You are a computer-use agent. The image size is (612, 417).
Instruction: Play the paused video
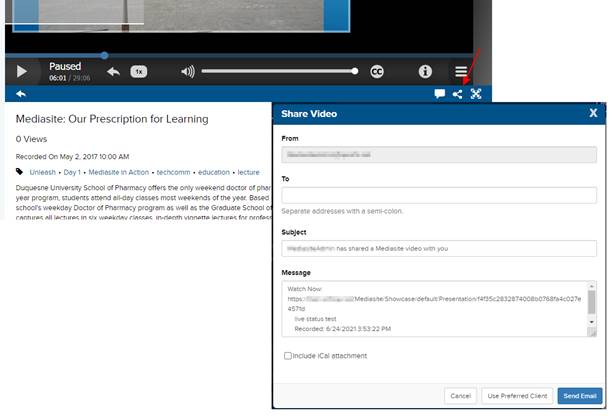tap(21, 71)
